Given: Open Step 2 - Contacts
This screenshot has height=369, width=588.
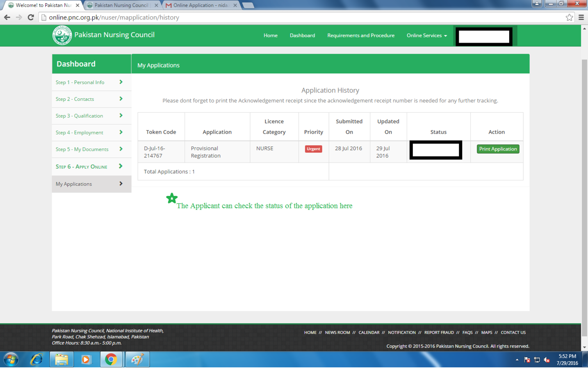Looking at the screenshot, I should tap(75, 99).
